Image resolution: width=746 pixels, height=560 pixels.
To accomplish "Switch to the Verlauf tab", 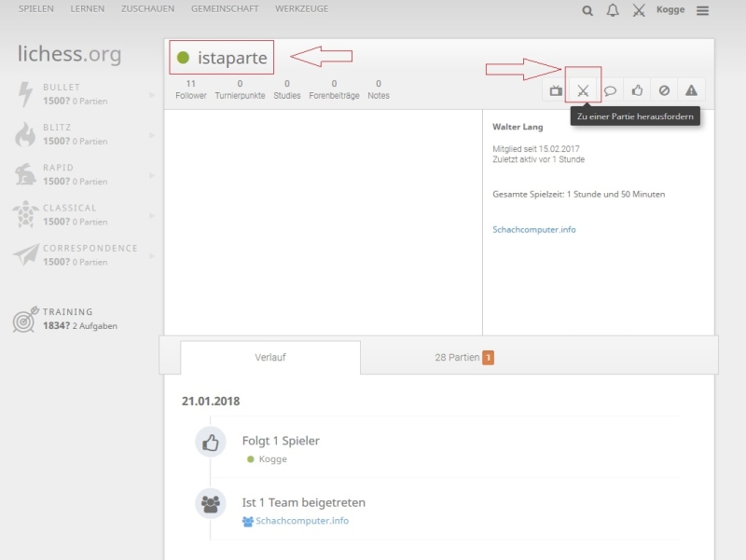I will tap(270, 358).
